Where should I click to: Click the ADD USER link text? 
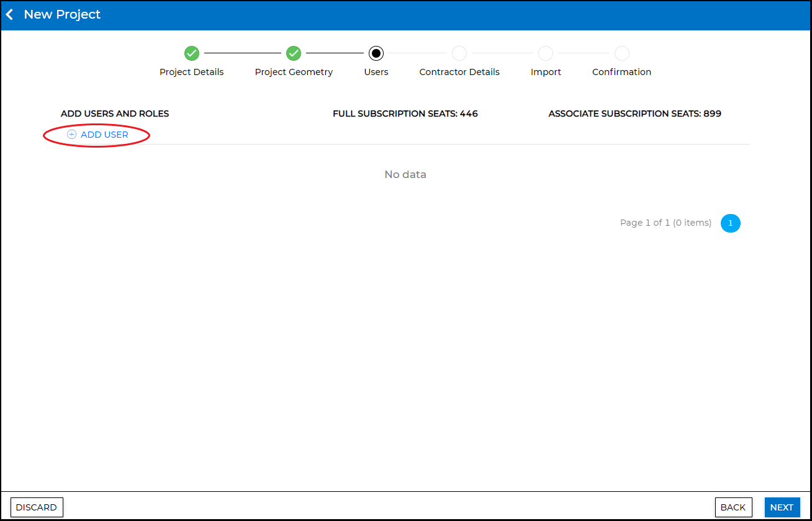click(104, 135)
